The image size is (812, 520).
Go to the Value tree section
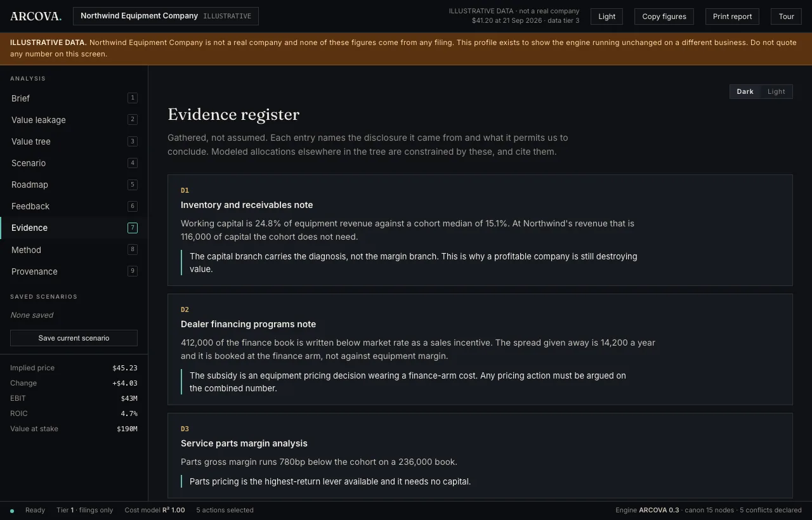coord(74,141)
